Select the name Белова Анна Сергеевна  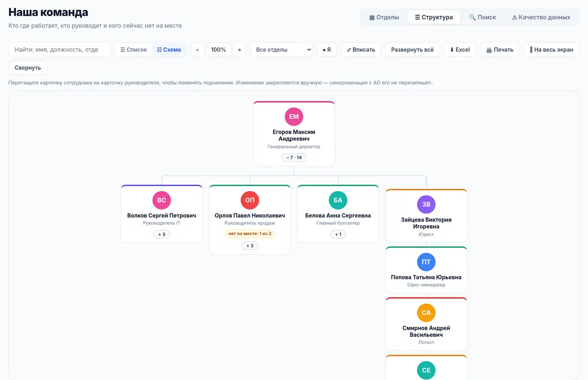tap(338, 216)
